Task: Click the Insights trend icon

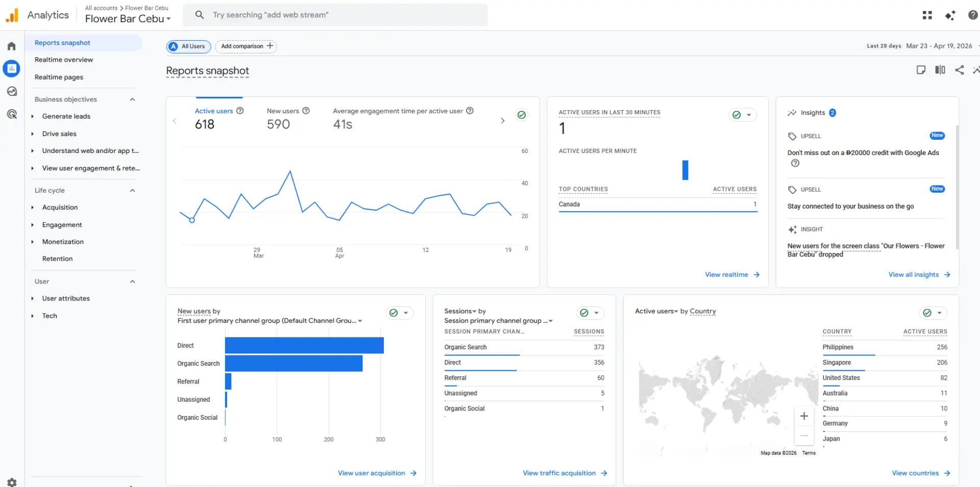Action: [x=792, y=113]
